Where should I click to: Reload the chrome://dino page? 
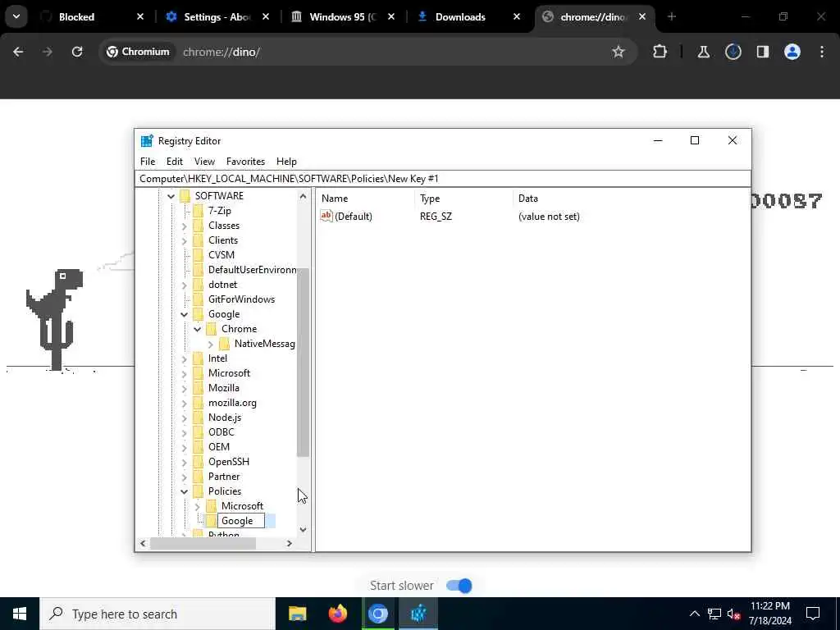pos(77,52)
